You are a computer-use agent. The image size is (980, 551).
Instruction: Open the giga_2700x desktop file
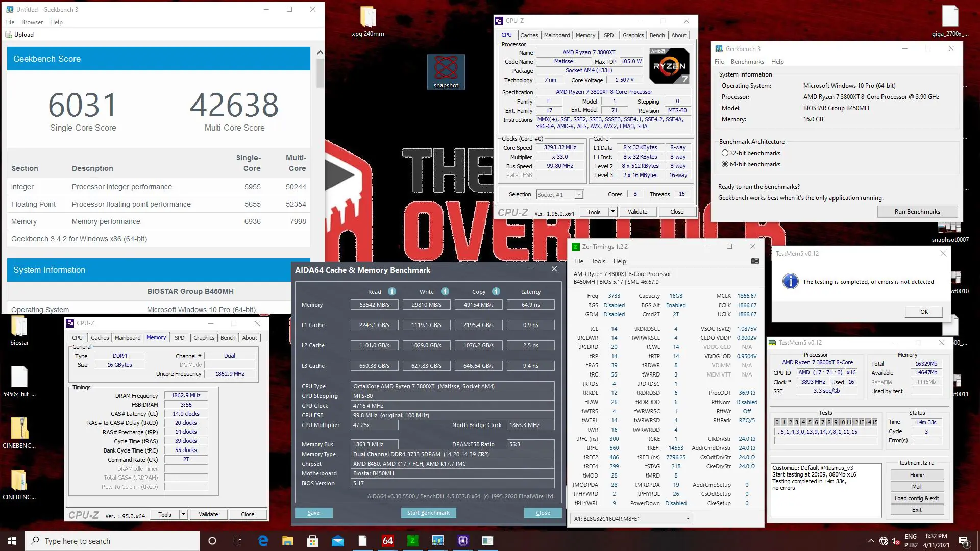pyautogui.click(x=950, y=21)
